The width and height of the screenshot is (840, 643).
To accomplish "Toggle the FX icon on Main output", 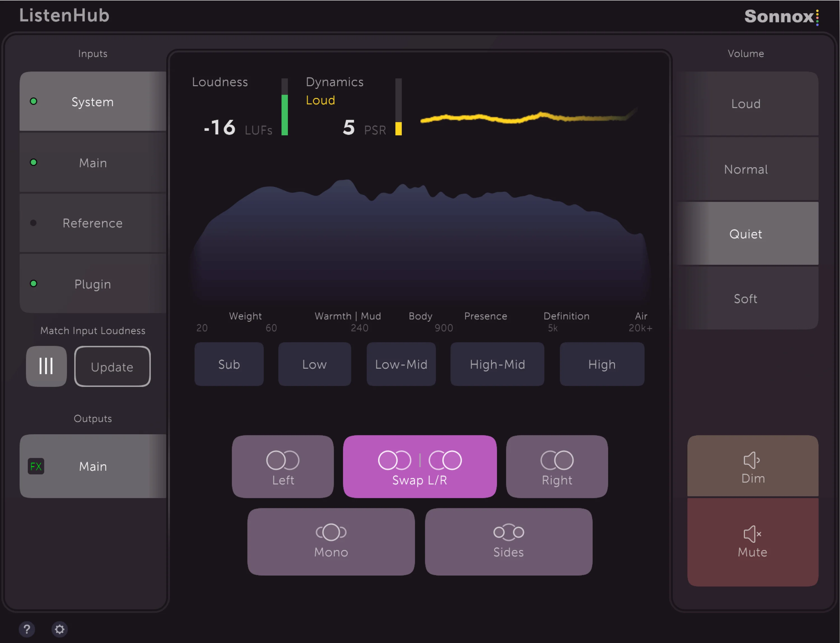I will [x=36, y=466].
